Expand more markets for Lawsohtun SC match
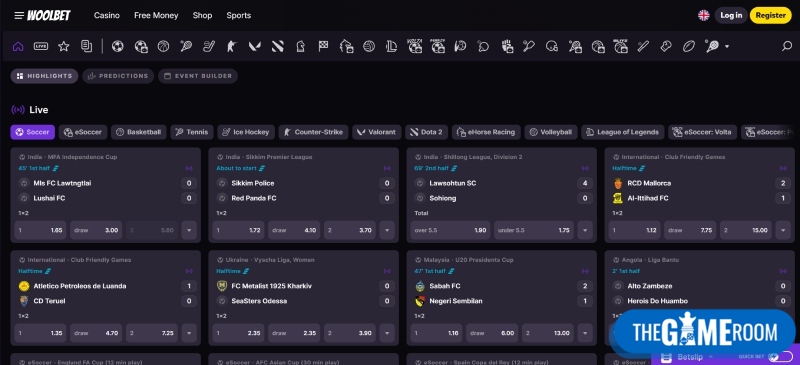The image size is (800, 365). (585, 230)
